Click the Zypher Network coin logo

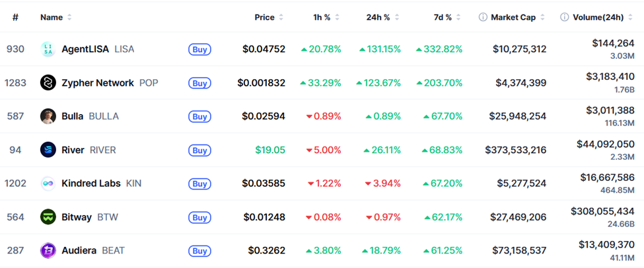48,83
